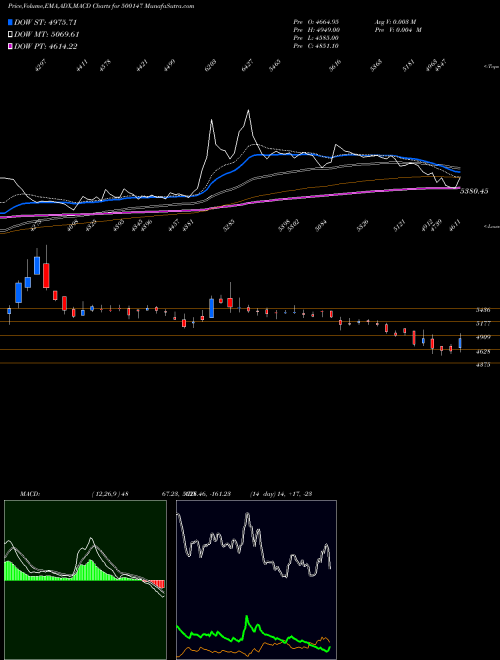The image size is (500, 660).
Task: Click the Pre O: 4664.95 value
Action: [316, 21]
